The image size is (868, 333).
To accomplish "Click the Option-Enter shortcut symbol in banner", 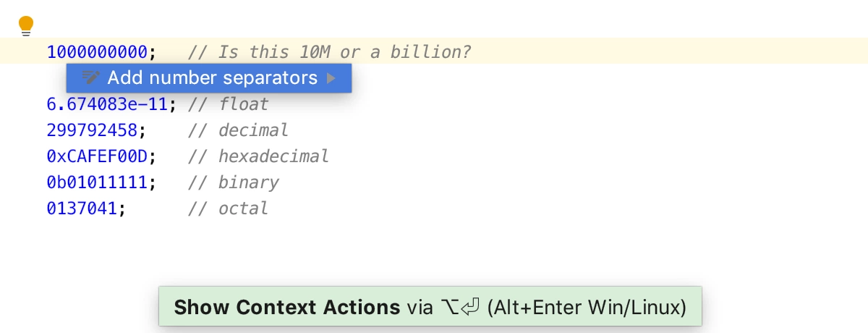I will (x=459, y=307).
